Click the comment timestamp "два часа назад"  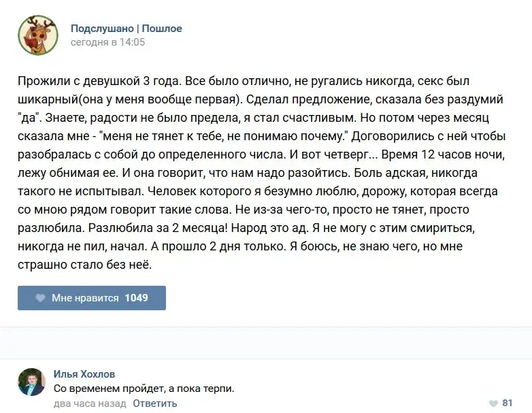[x=90, y=403]
